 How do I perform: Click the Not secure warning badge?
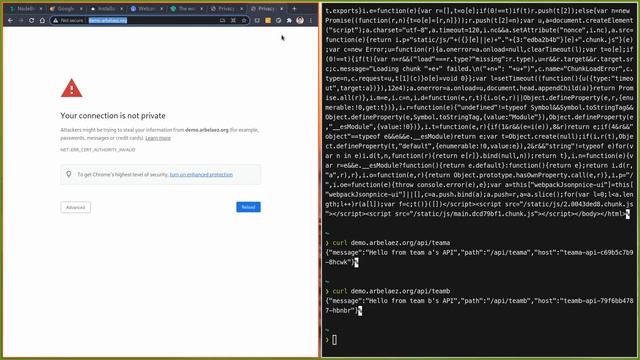[x=68, y=20]
